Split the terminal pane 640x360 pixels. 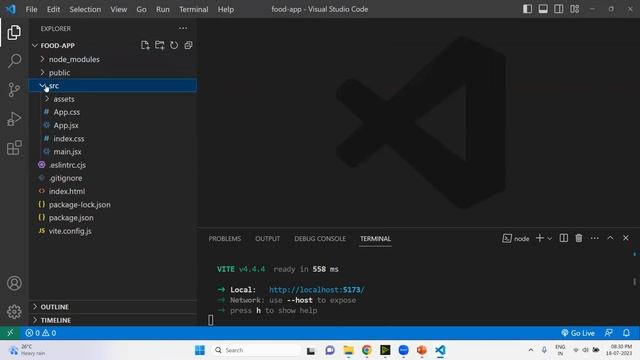pos(563,238)
